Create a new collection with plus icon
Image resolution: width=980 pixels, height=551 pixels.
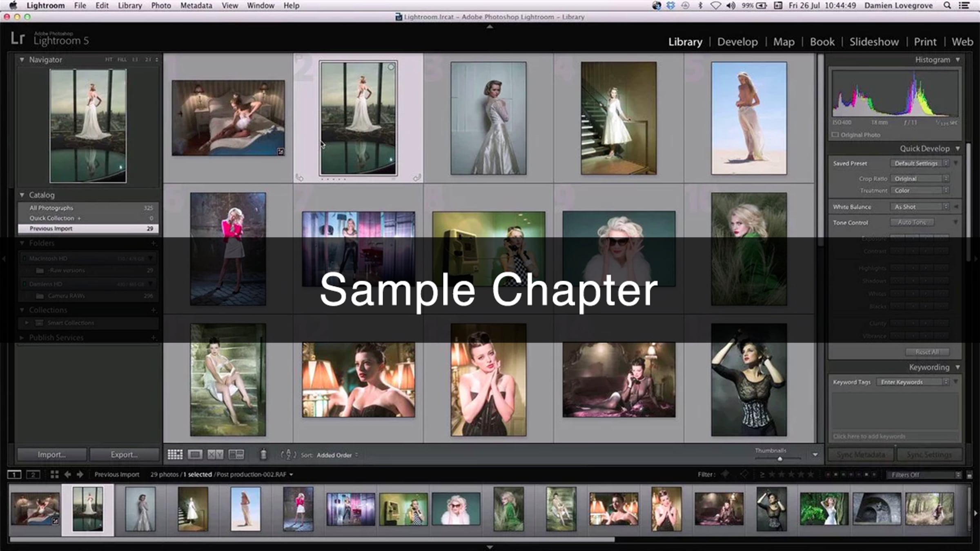point(154,310)
